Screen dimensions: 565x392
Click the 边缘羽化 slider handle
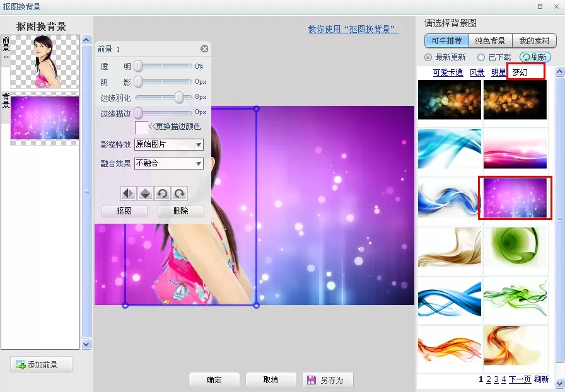[x=178, y=97]
